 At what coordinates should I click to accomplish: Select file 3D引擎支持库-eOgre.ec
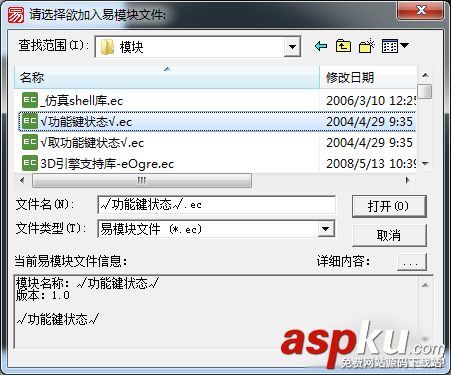tap(107, 163)
